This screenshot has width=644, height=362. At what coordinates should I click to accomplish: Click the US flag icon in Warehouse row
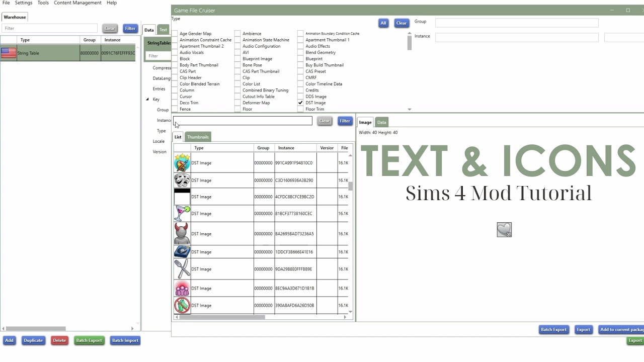(x=9, y=53)
